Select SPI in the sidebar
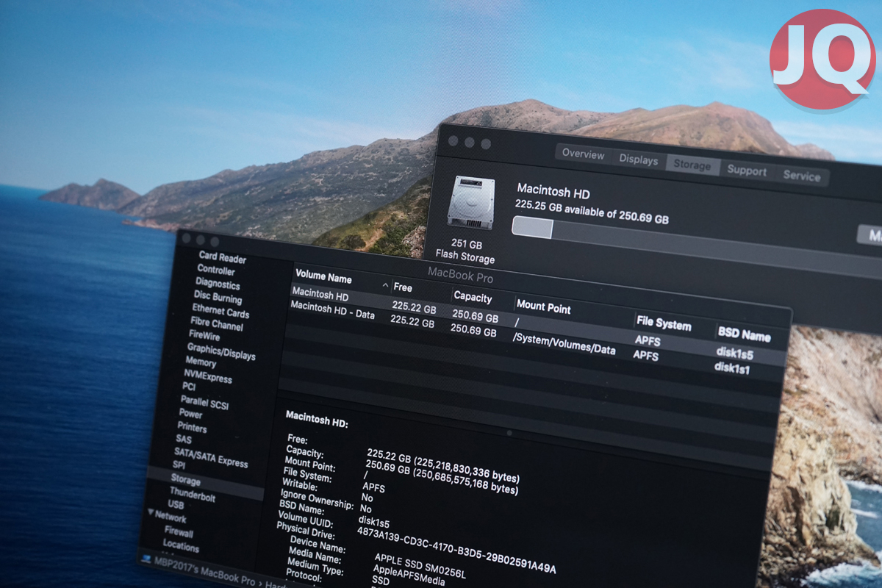Screen dimensions: 882x588 point(179,465)
